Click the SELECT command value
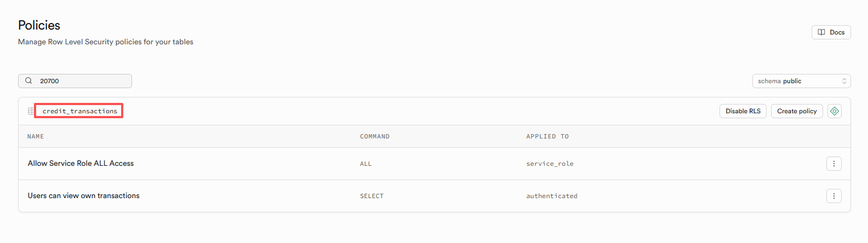This screenshot has height=243, width=868. [x=372, y=196]
